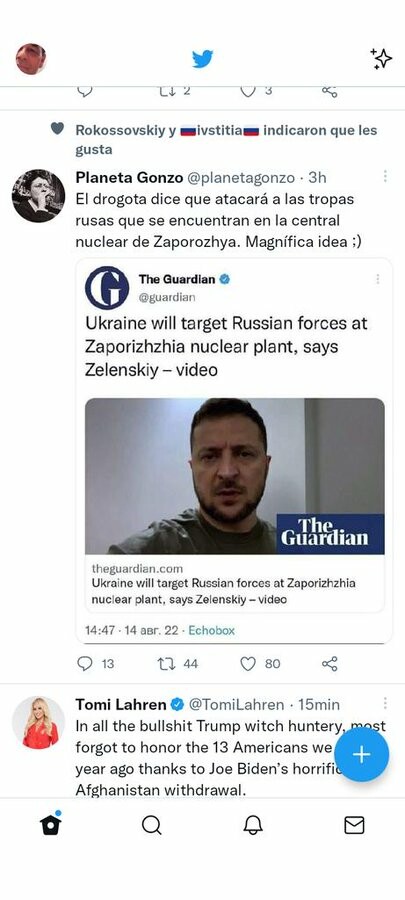The image size is (405, 900).
Task: Open the Search tab
Action: pyautogui.click(x=151, y=825)
